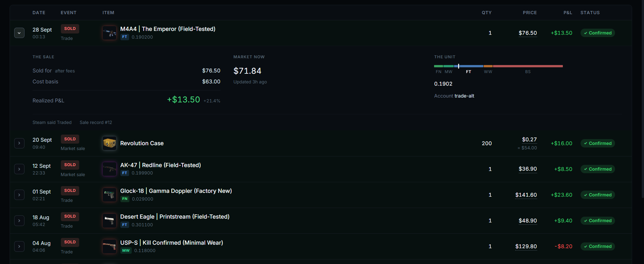The height and width of the screenshot is (264, 644).
Task: Click the M4A4 The Emperor item thumbnail
Action: (x=109, y=33)
